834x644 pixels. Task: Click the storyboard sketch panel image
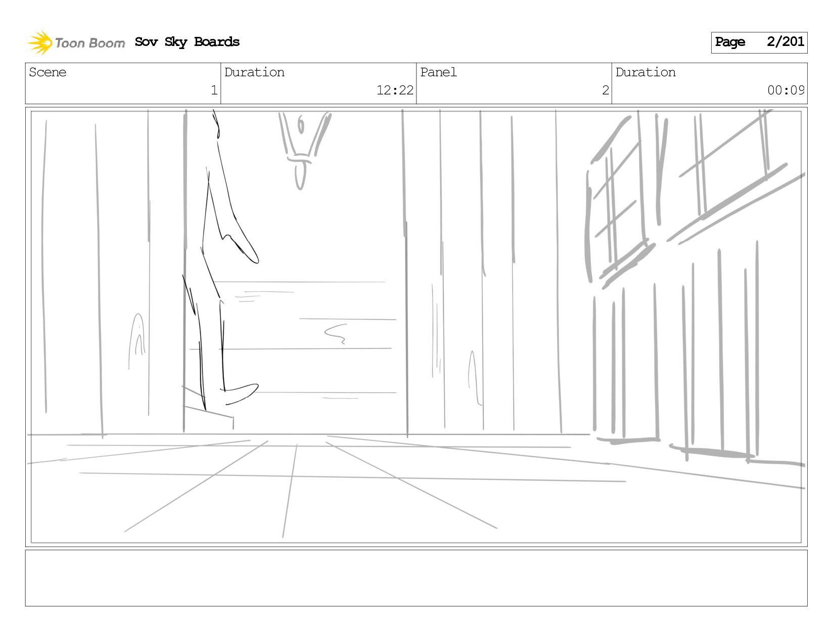(416, 327)
